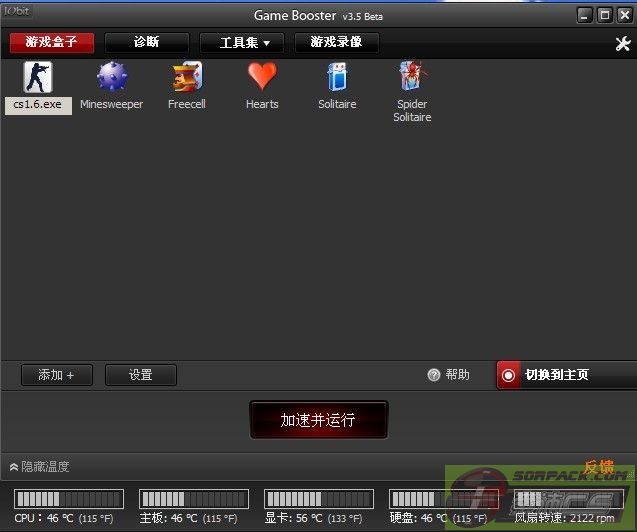Pick the Solitaire game icon
This screenshot has height=532, width=637.
[337, 78]
